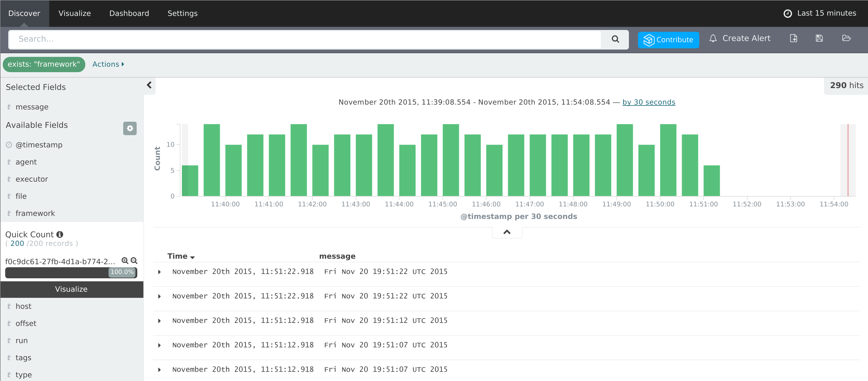
Task: Click the blue Contribute button
Action: coord(668,40)
